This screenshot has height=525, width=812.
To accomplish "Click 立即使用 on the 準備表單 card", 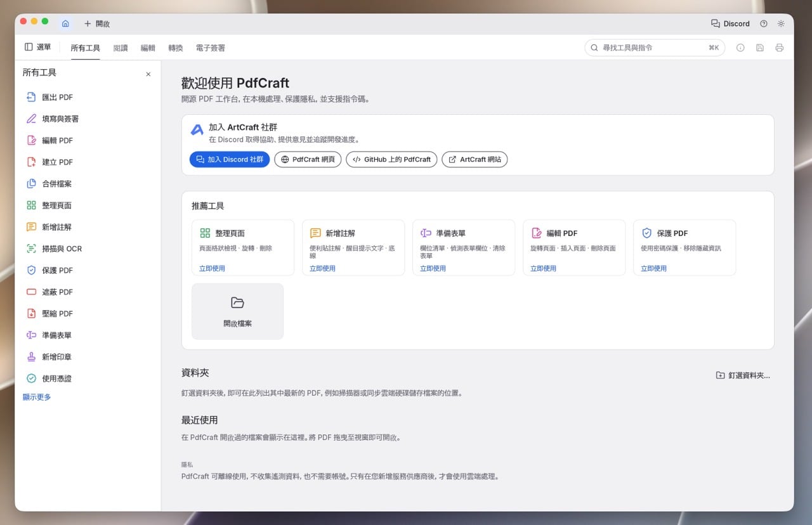I will [x=433, y=268].
